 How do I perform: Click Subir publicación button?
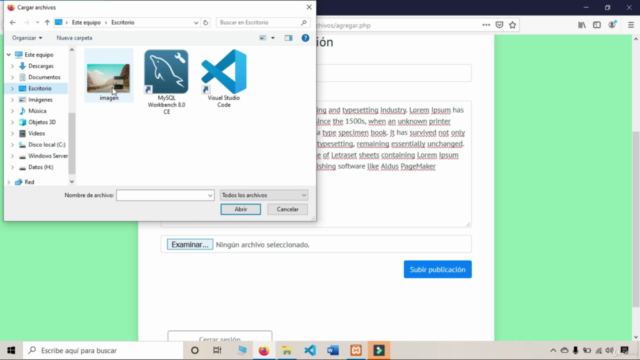(x=438, y=269)
